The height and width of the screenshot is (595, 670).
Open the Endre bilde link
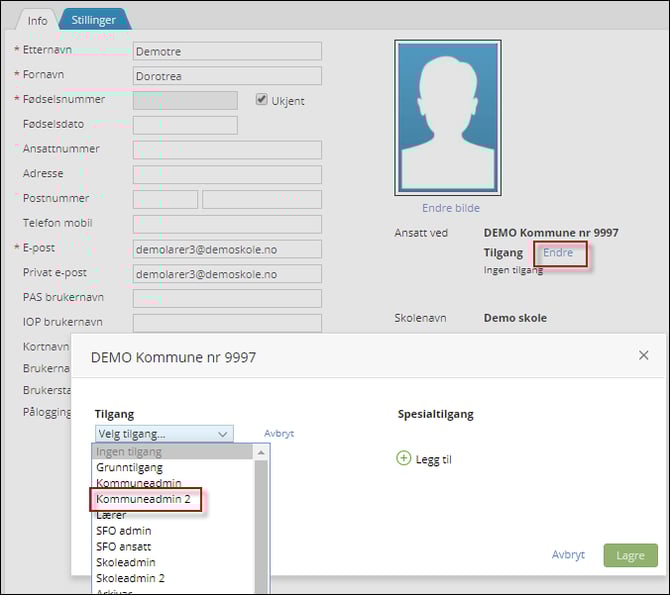pyautogui.click(x=450, y=208)
